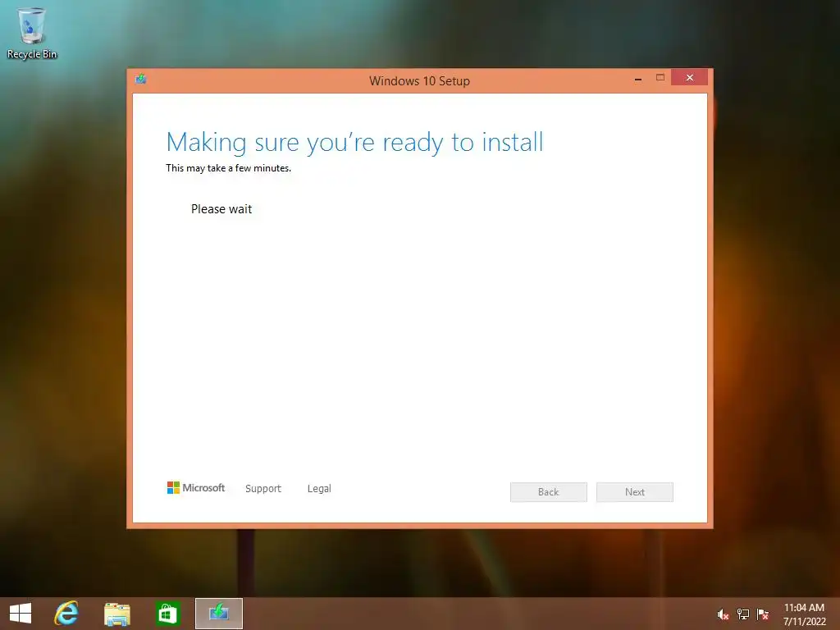Click the 'Making sure you're ready to install' heading
This screenshot has height=630, width=840.
click(354, 143)
